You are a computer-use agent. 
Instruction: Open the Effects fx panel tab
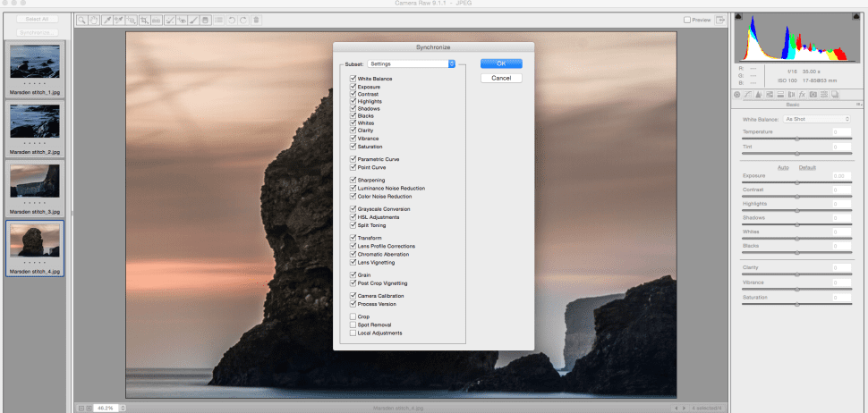[x=802, y=95]
